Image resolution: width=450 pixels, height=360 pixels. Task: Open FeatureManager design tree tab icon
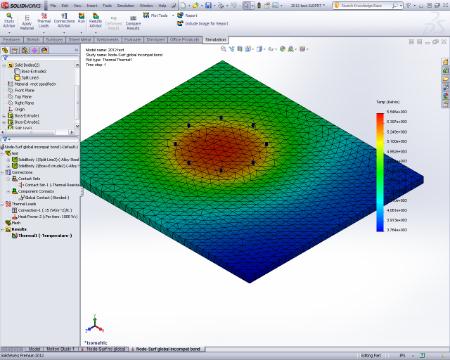(5, 50)
